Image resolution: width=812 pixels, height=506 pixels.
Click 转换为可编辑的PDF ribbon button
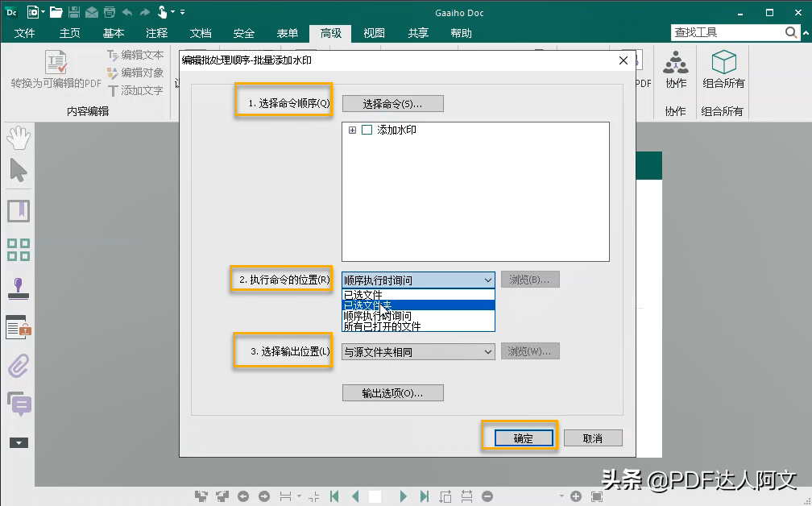56,70
